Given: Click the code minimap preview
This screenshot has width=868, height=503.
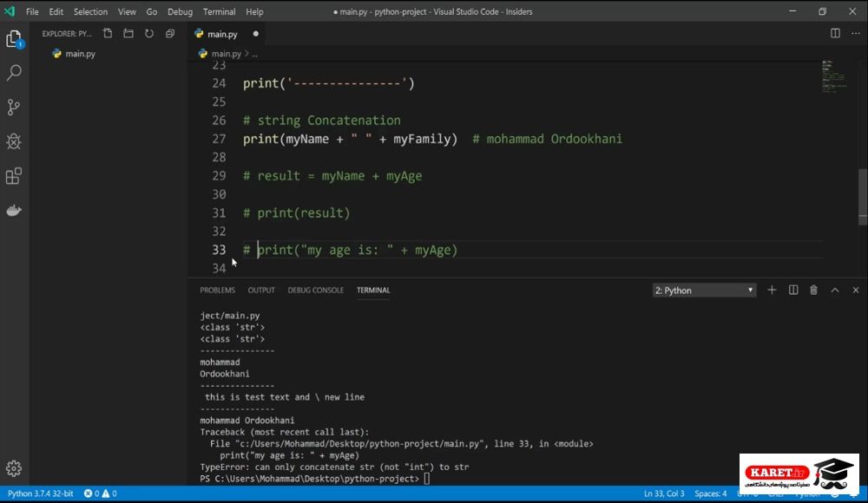Looking at the screenshot, I should (834, 76).
